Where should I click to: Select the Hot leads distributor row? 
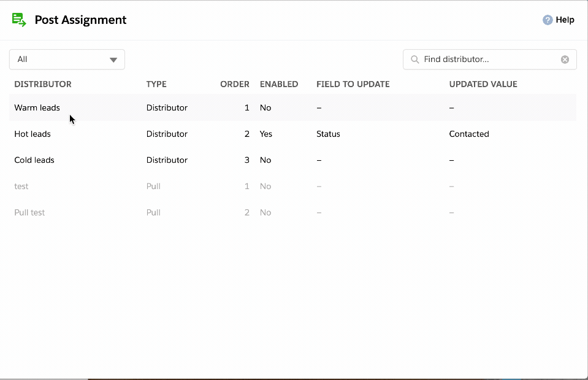point(293,134)
